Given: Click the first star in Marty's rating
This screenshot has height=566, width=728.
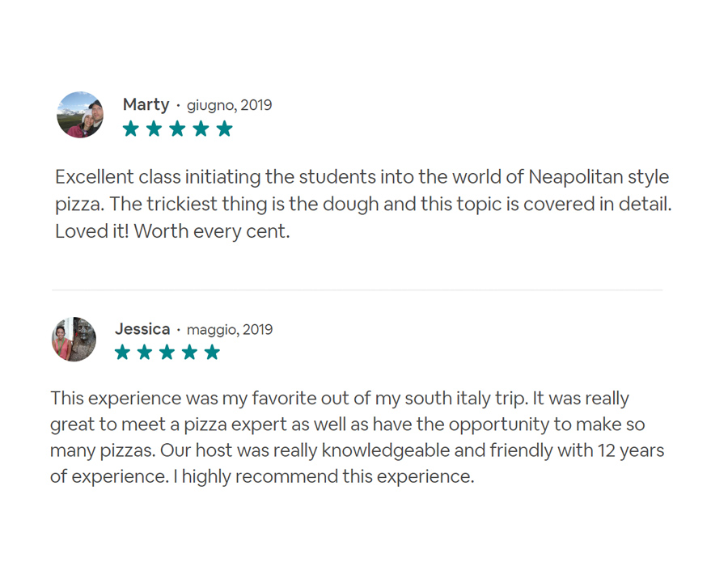Looking at the screenshot, I should tap(131, 129).
